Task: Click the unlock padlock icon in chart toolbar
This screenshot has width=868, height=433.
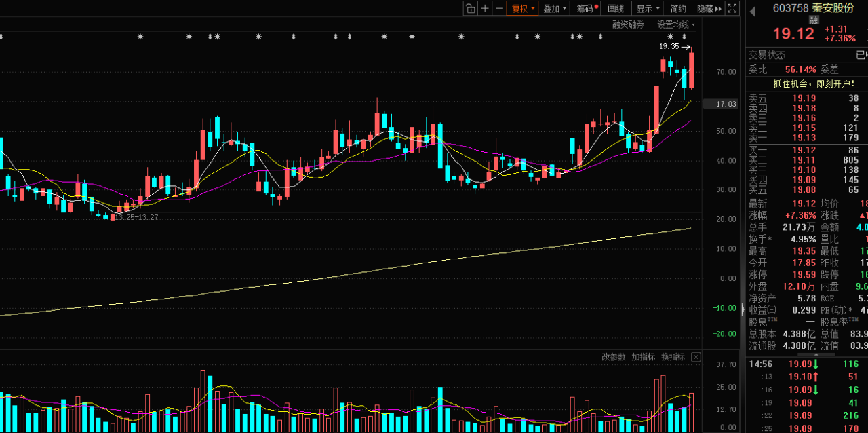Action: [471, 8]
